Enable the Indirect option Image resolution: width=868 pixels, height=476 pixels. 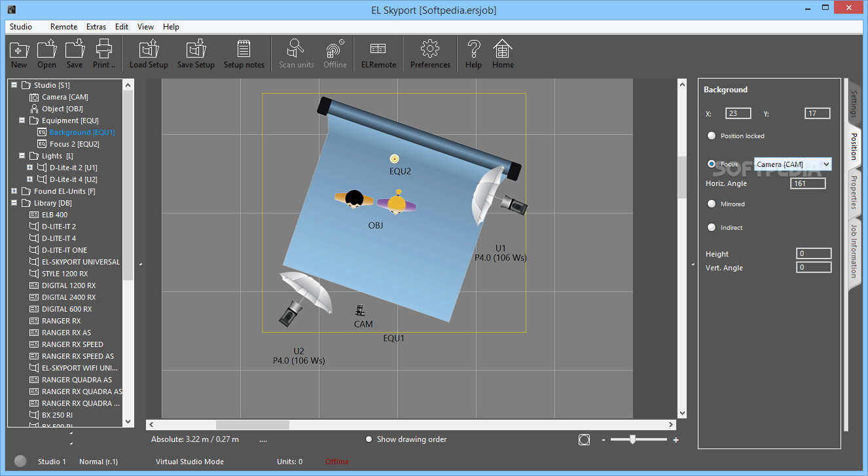pyautogui.click(x=712, y=227)
